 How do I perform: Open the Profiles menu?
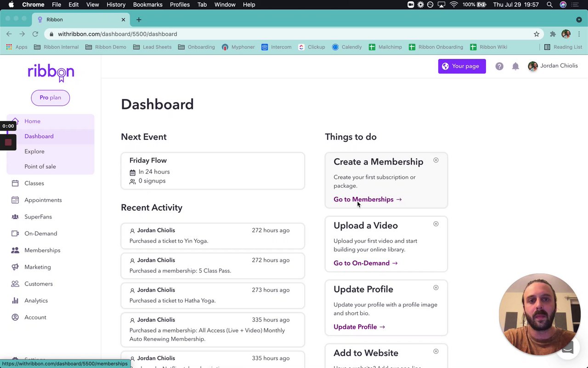[180, 5]
